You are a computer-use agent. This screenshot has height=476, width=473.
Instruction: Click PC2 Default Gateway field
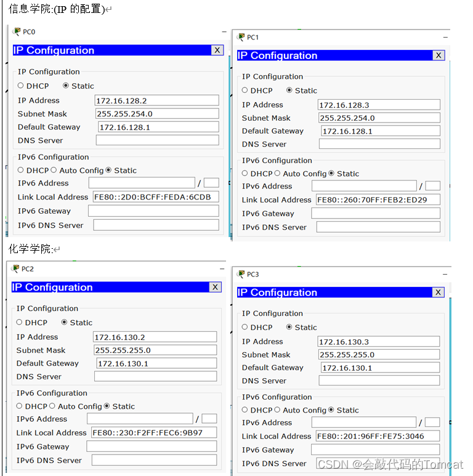pyautogui.click(x=156, y=363)
